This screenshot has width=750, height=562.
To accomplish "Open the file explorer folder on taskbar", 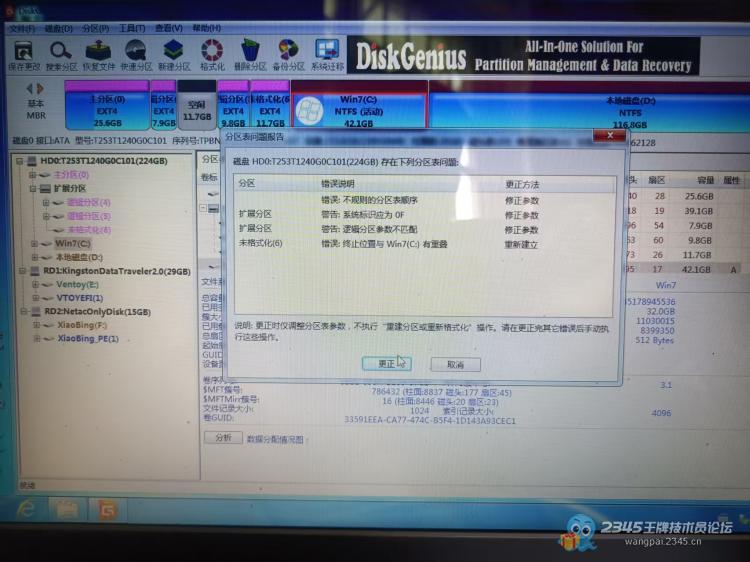I will (x=67, y=510).
